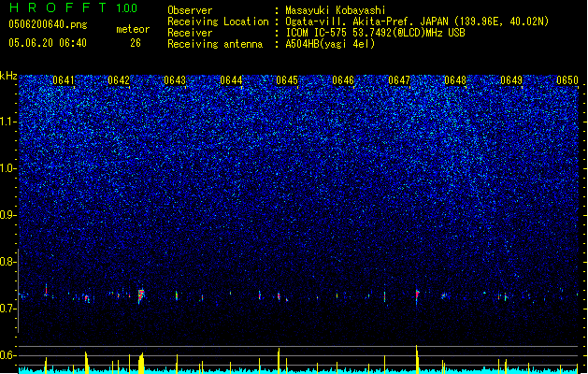
Task: Click the meteor count value 26
Action: (136, 43)
